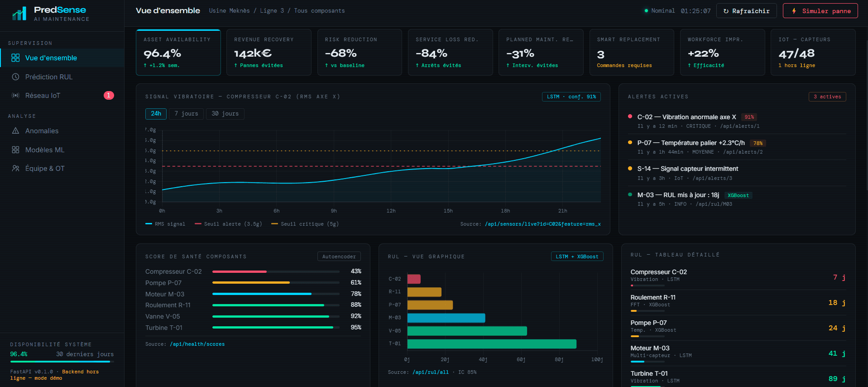868x387 pixels.
Task: Click the Réseau IoT notification badge
Action: 109,95
